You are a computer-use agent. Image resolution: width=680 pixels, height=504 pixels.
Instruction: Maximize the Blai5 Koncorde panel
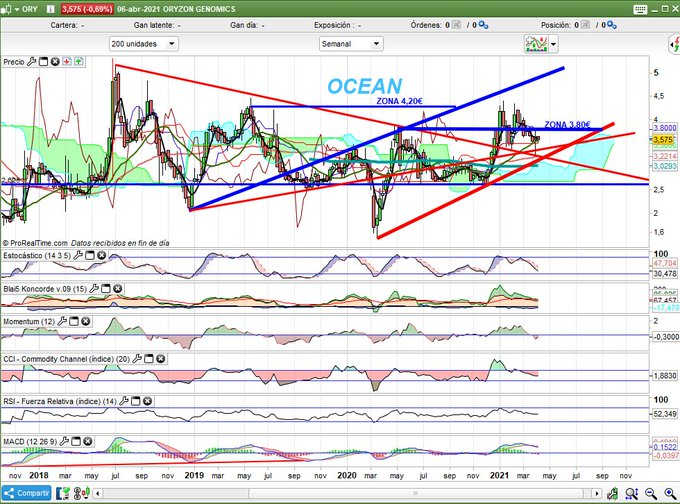(x=106, y=288)
